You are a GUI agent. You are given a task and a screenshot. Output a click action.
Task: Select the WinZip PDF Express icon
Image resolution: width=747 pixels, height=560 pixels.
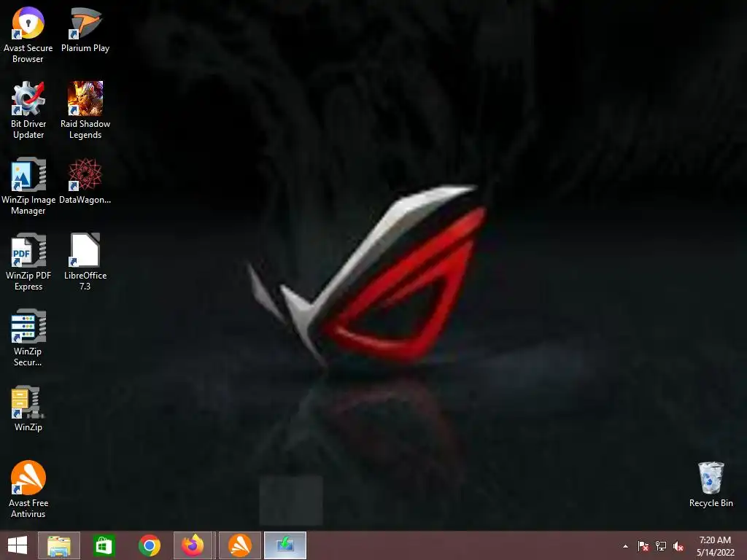pos(28,262)
